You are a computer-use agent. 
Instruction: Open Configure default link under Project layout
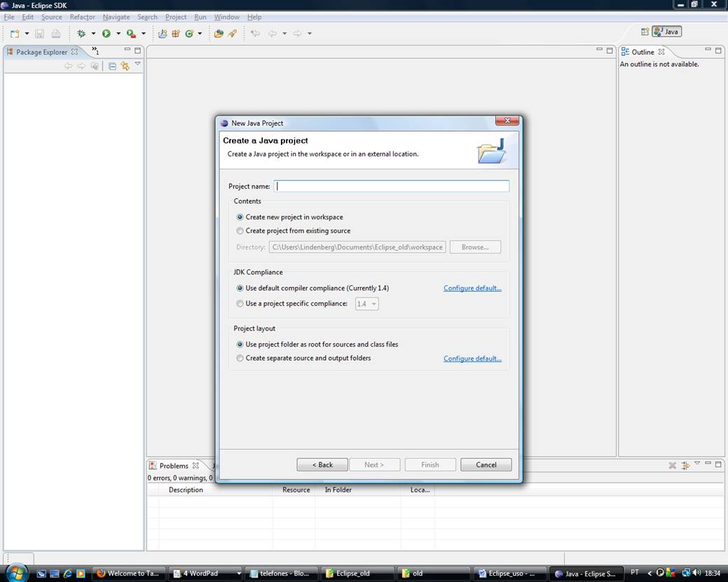[x=472, y=359]
